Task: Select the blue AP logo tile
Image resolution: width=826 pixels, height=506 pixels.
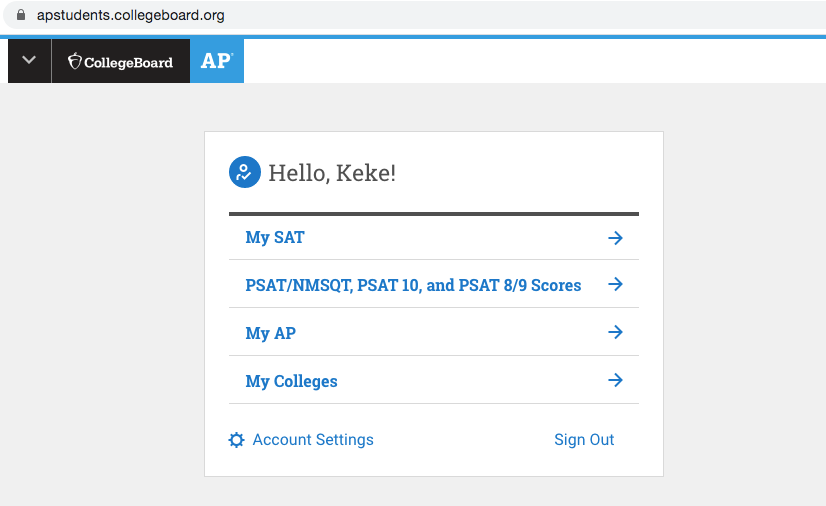Action: (x=217, y=61)
